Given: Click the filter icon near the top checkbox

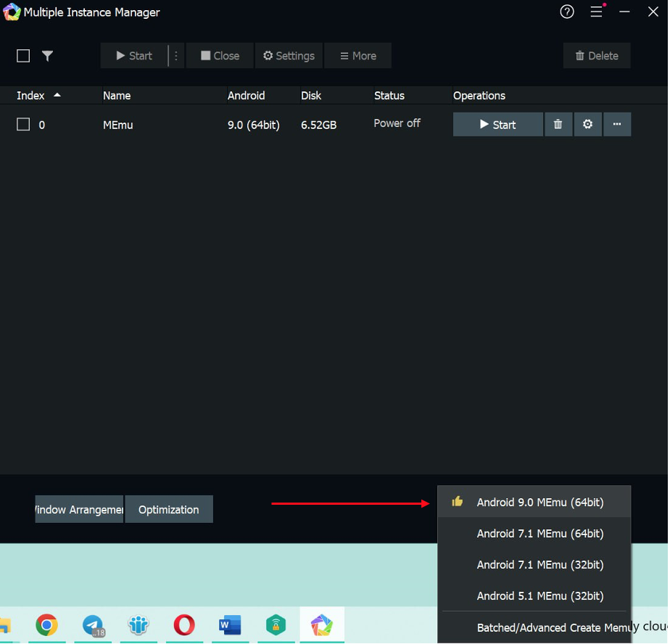Looking at the screenshot, I should [47, 56].
